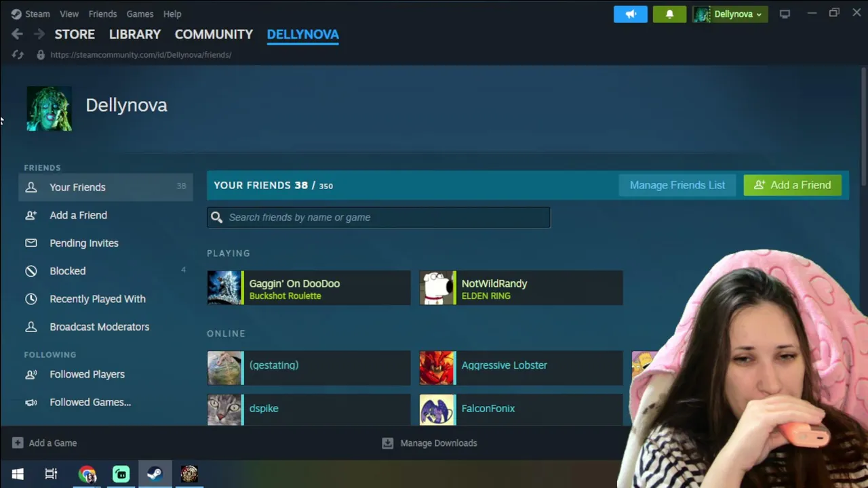The image size is (868, 488).
Task: Click the dspike cat avatar
Action: (x=224, y=410)
